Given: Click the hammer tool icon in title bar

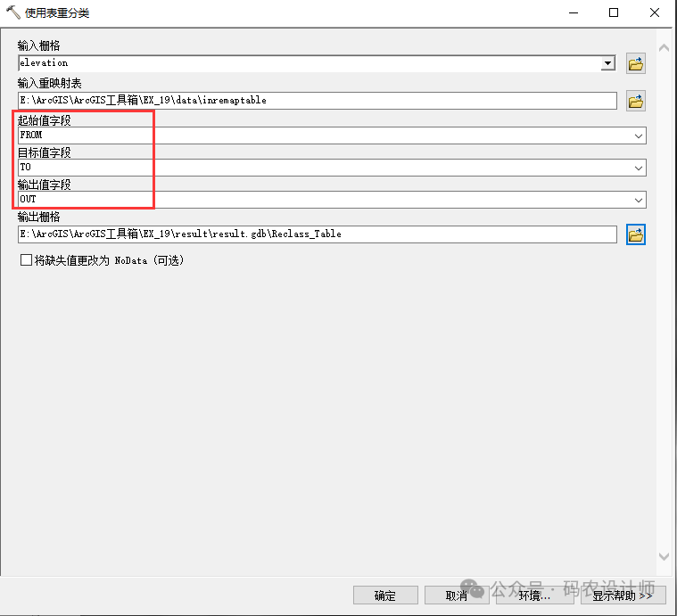Looking at the screenshot, I should pos(13,13).
